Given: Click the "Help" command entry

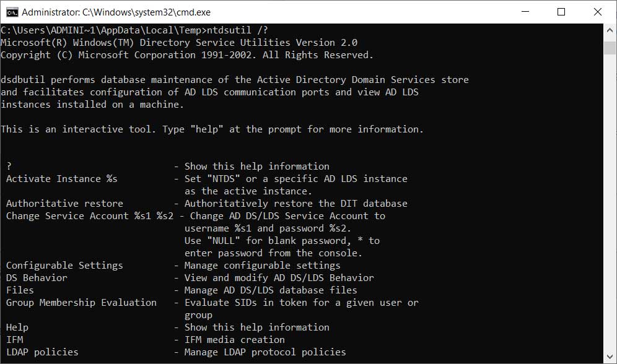Looking at the screenshot, I should click(x=17, y=327).
